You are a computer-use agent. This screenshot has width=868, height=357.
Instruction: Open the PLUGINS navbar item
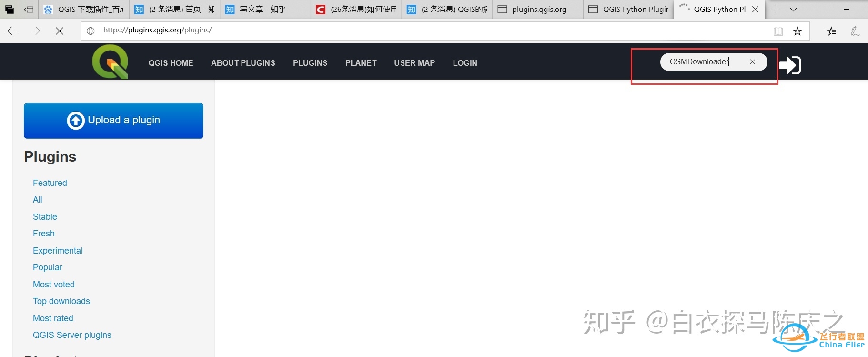point(310,63)
